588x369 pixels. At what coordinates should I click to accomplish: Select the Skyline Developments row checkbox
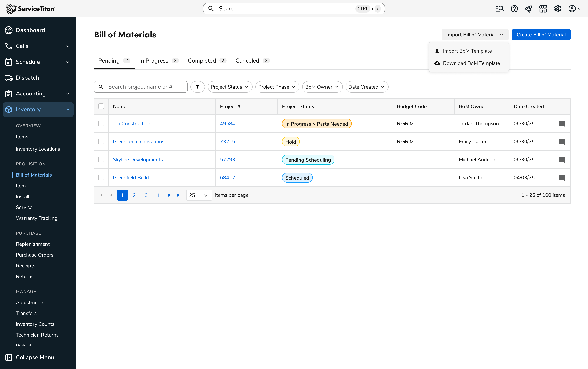click(x=101, y=159)
